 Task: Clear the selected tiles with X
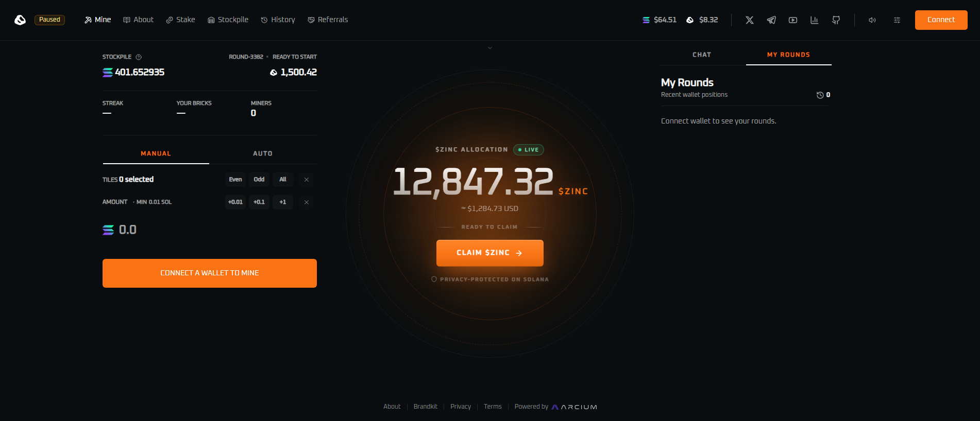click(x=307, y=180)
